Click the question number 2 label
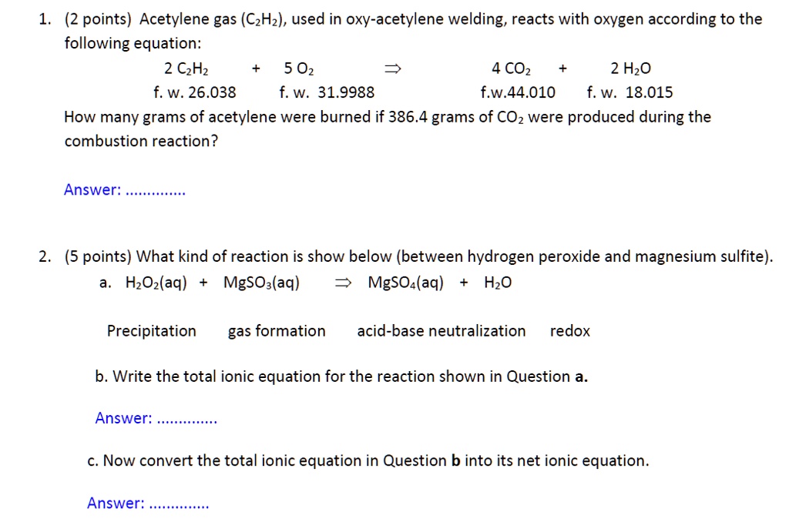The image size is (789, 532). pyautogui.click(x=43, y=256)
